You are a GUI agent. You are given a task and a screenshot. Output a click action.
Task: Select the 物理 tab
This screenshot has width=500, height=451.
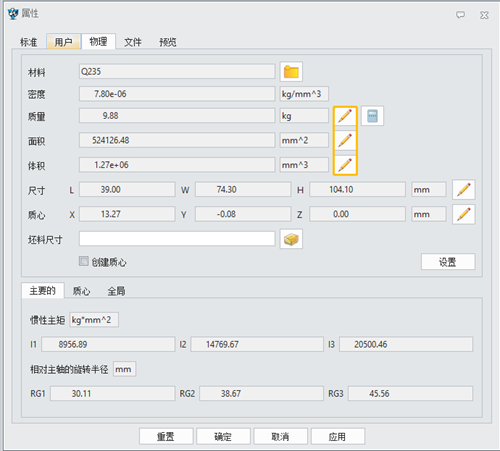[98, 41]
